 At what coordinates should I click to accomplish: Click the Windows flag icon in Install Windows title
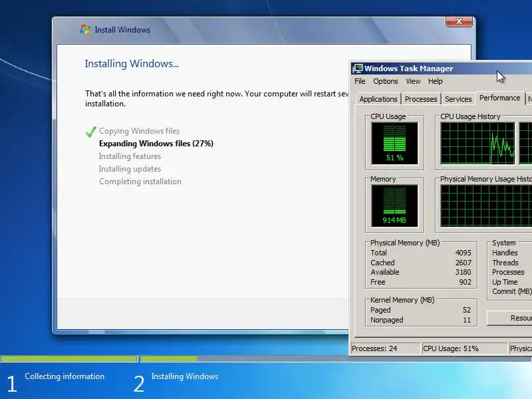pyautogui.click(x=85, y=29)
